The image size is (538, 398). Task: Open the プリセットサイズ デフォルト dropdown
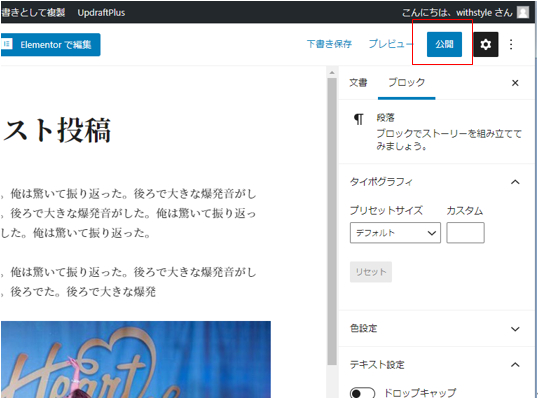click(x=395, y=233)
